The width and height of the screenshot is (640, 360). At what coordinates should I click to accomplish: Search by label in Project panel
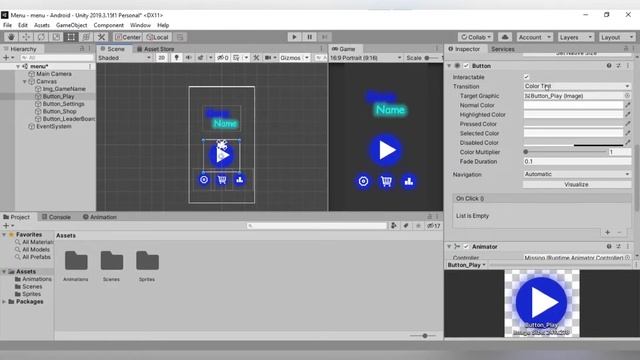[406, 226]
